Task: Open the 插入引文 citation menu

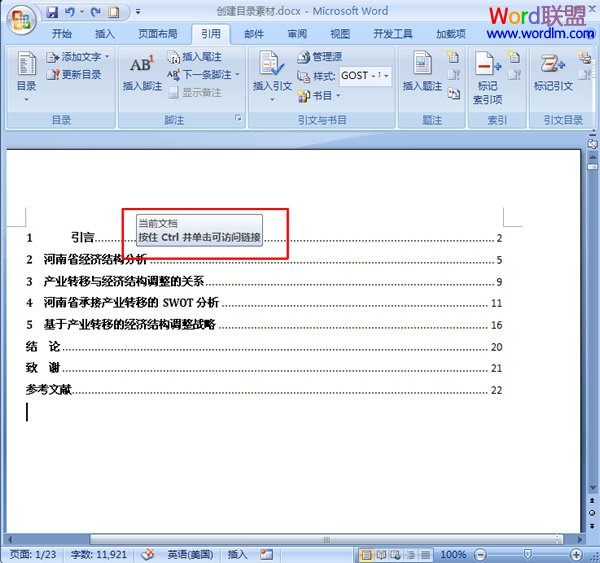Action: coord(272,77)
